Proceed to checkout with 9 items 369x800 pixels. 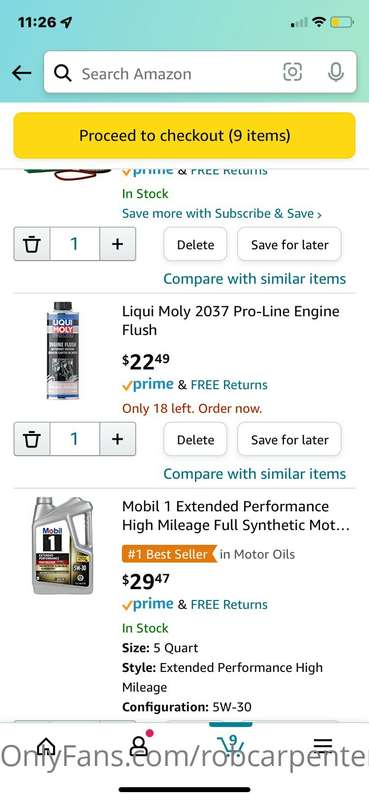coord(184,136)
